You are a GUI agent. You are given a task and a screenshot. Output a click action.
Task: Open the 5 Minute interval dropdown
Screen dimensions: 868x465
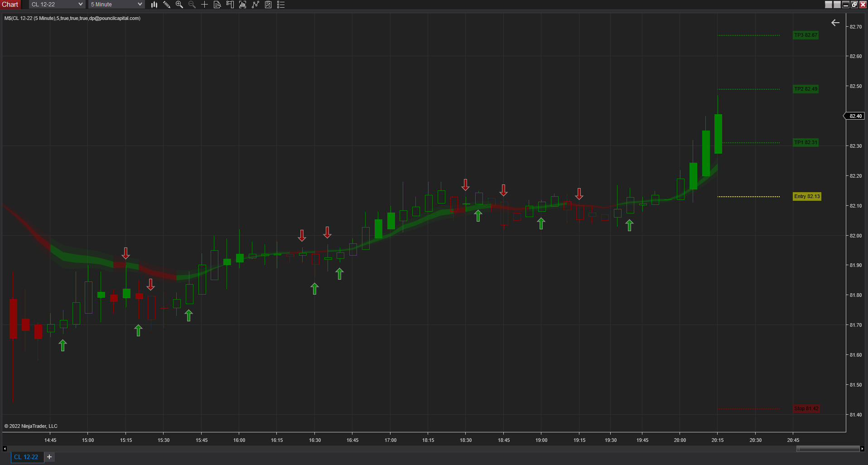[x=116, y=5]
